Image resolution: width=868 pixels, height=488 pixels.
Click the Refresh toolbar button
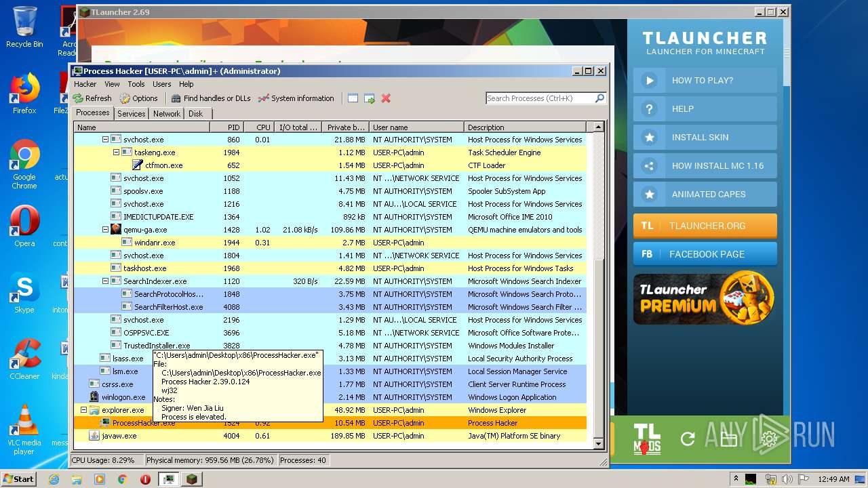point(93,98)
